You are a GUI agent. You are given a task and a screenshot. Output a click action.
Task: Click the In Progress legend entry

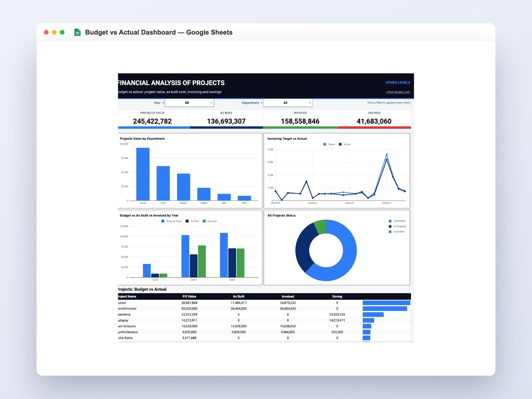click(x=397, y=226)
